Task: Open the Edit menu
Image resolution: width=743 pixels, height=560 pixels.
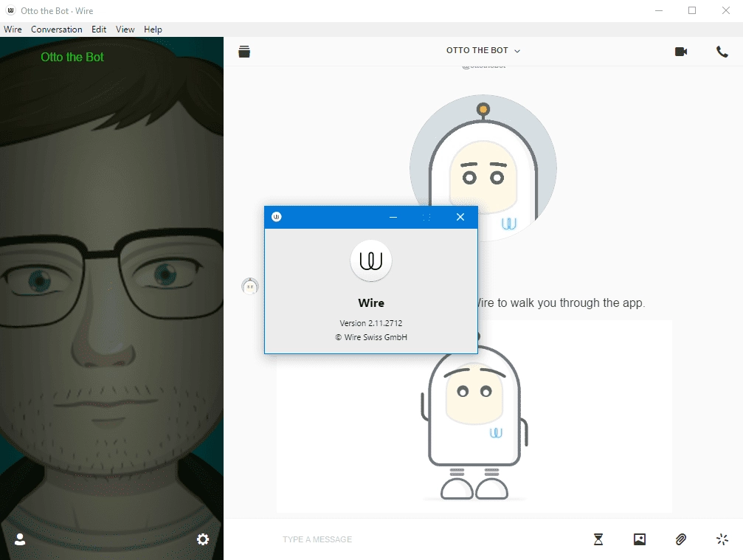Action: pyautogui.click(x=99, y=30)
